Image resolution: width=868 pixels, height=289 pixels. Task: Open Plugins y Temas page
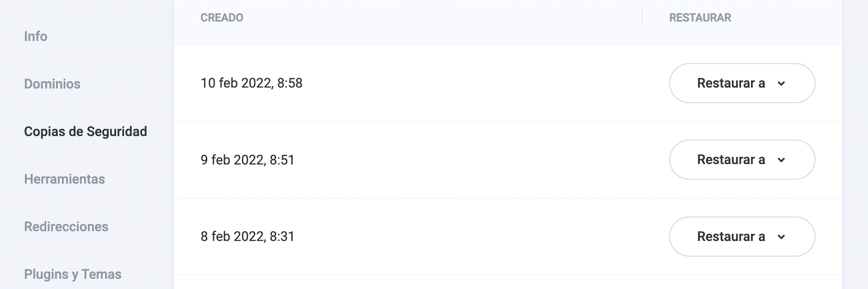72,274
